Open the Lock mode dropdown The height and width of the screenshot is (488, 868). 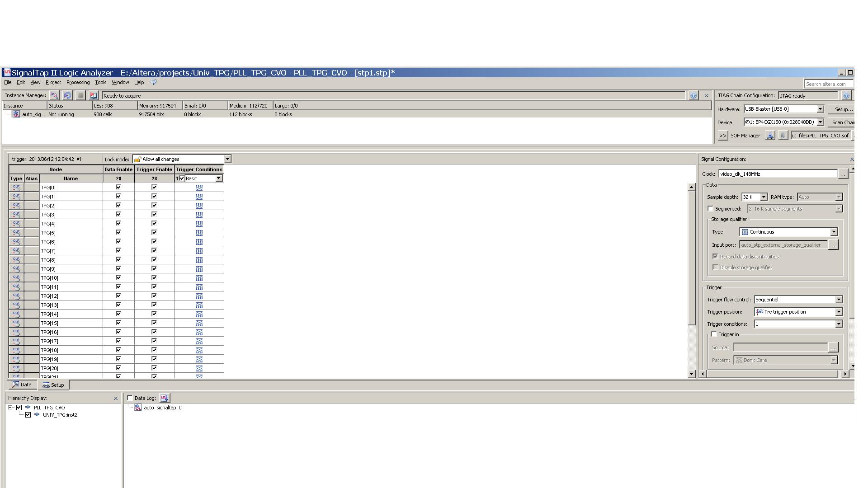[227, 159]
